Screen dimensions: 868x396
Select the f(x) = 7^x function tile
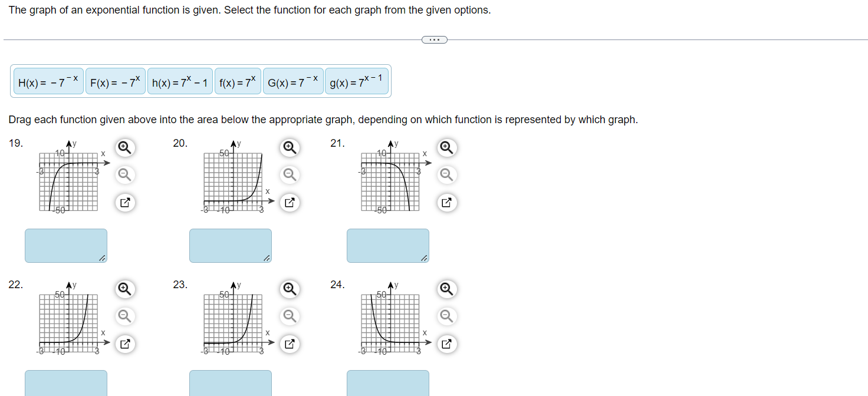pyautogui.click(x=236, y=81)
